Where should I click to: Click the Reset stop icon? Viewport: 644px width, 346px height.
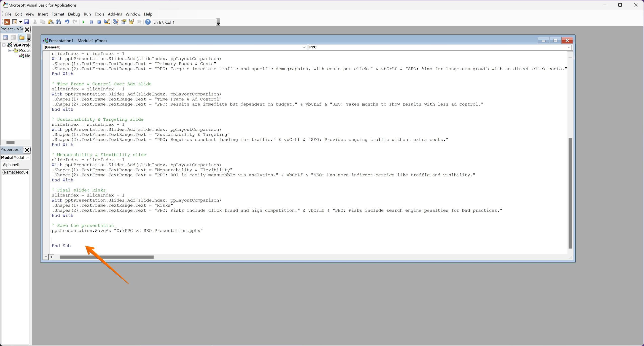pyautogui.click(x=99, y=22)
